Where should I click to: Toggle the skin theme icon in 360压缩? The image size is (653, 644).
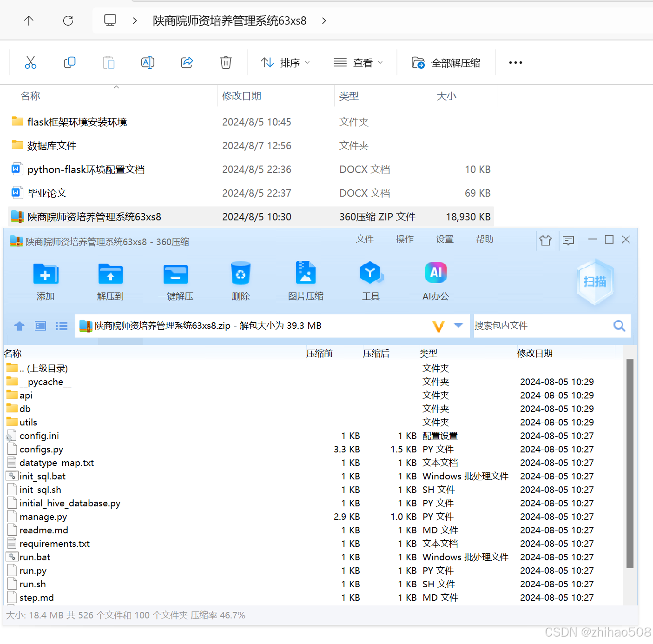tap(546, 240)
